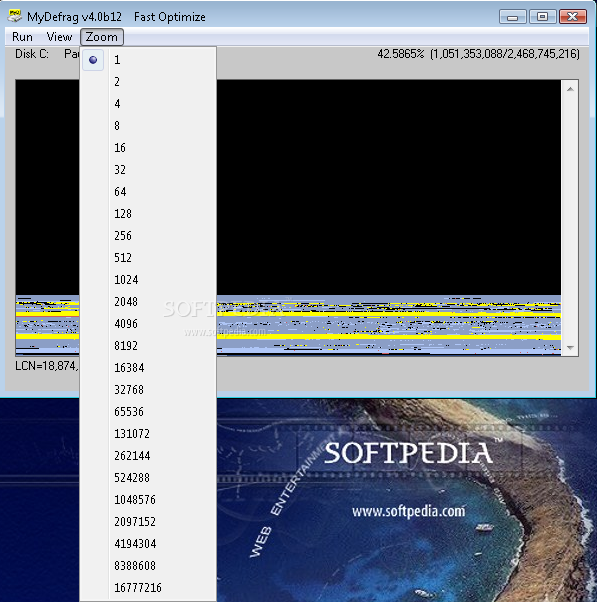
Task: Open the View menu
Action: coord(59,37)
